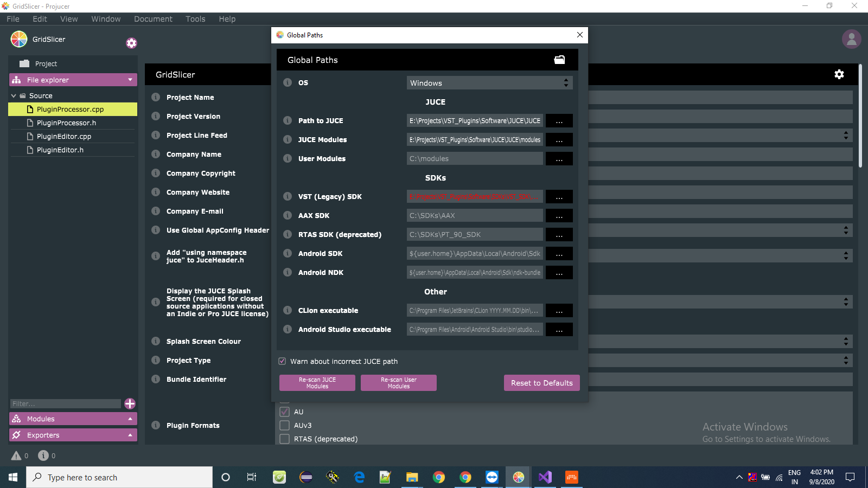Browse for the Android Studio executable
This screenshot has width=868, height=488.
click(559, 329)
